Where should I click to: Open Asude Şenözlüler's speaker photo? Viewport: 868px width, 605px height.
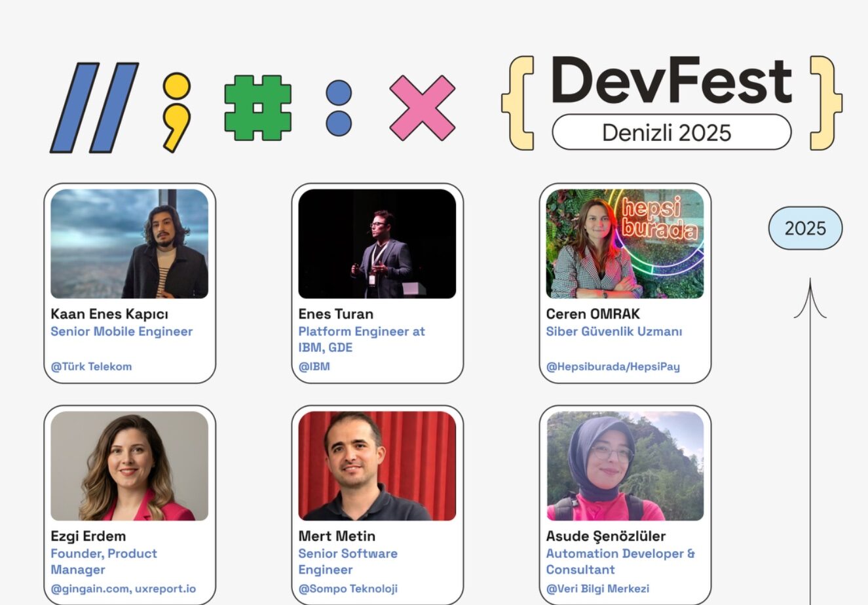tap(625, 466)
